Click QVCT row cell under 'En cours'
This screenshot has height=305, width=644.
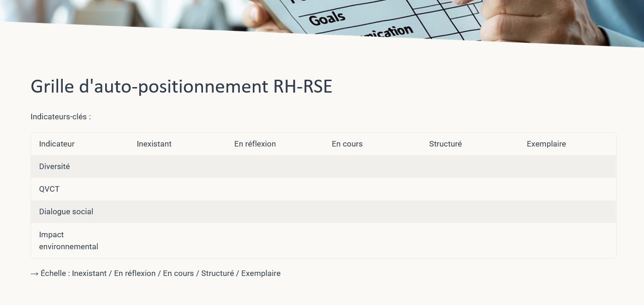372,189
